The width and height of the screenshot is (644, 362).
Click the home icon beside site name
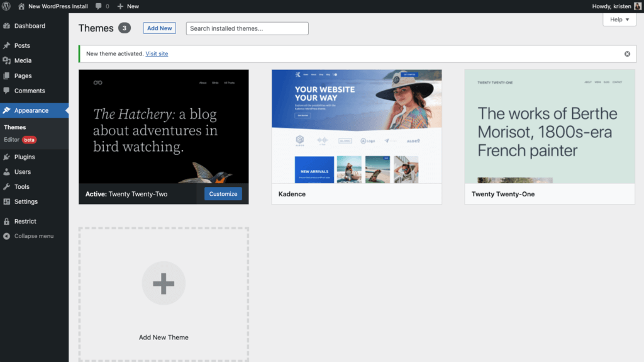(21, 6)
